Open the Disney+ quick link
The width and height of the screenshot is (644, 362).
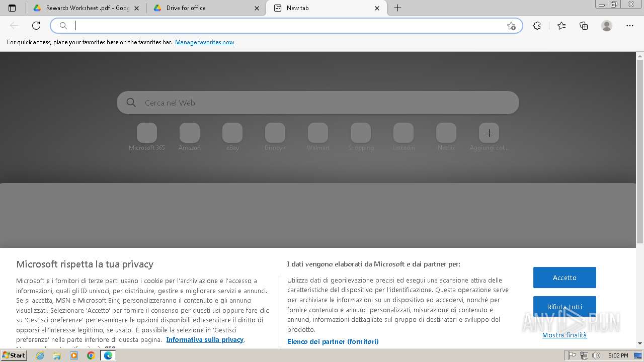pos(275,137)
